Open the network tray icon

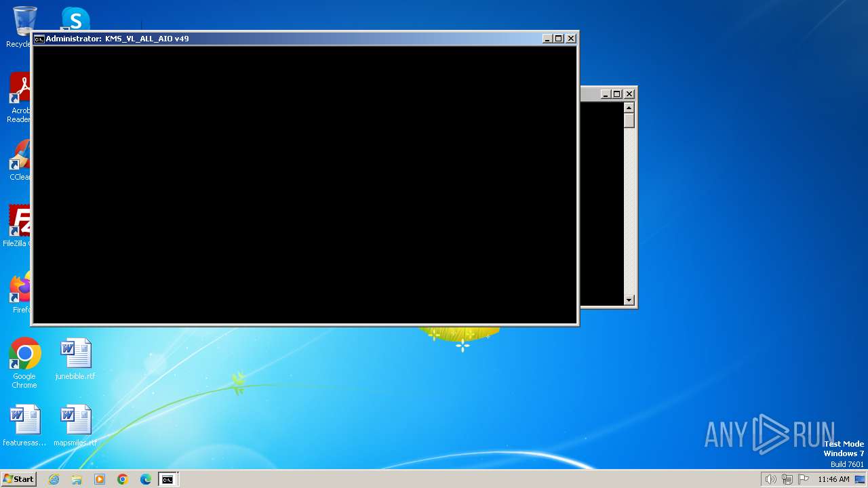[787, 479]
